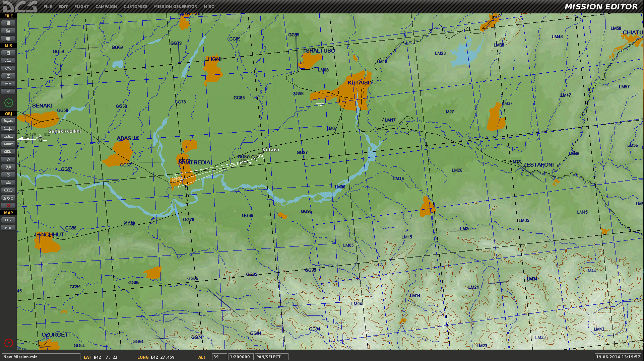Click the altitude value 39 field
The width and height of the screenshot is (644, 361).
pyautogui.click(x=219, y=357)
